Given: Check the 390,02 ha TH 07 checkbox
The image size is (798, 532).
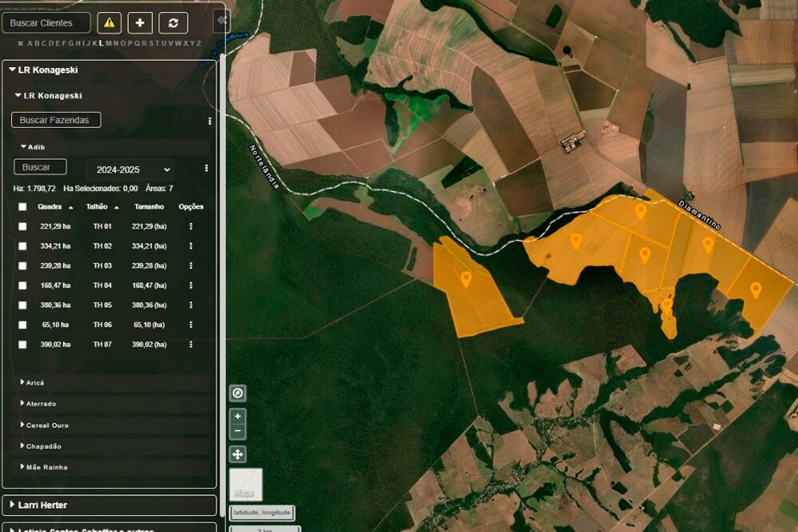Looking at the screenshot, I should 22,344.
